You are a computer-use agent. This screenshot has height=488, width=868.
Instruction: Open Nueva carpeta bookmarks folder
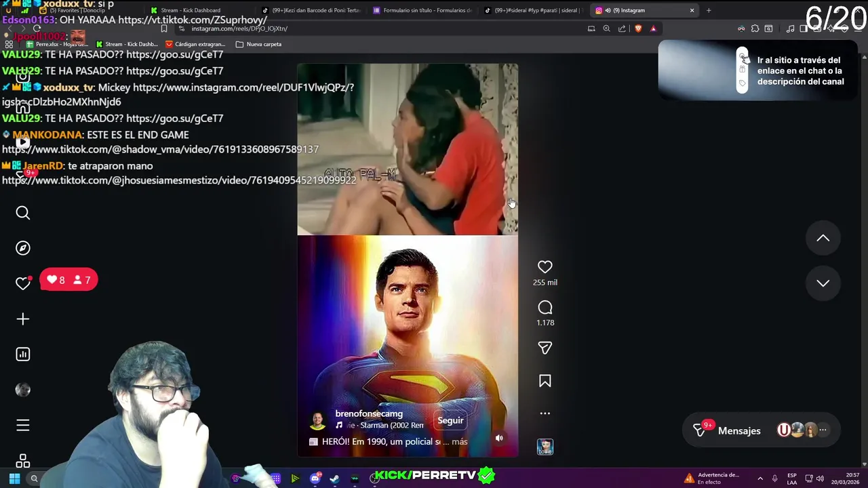coord(258,44)
